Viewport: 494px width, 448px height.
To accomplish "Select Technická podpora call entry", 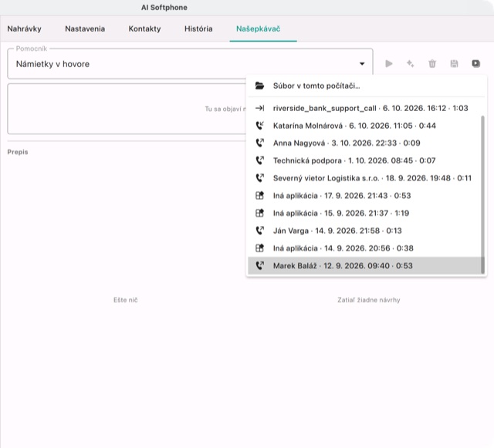I will 364,160.
